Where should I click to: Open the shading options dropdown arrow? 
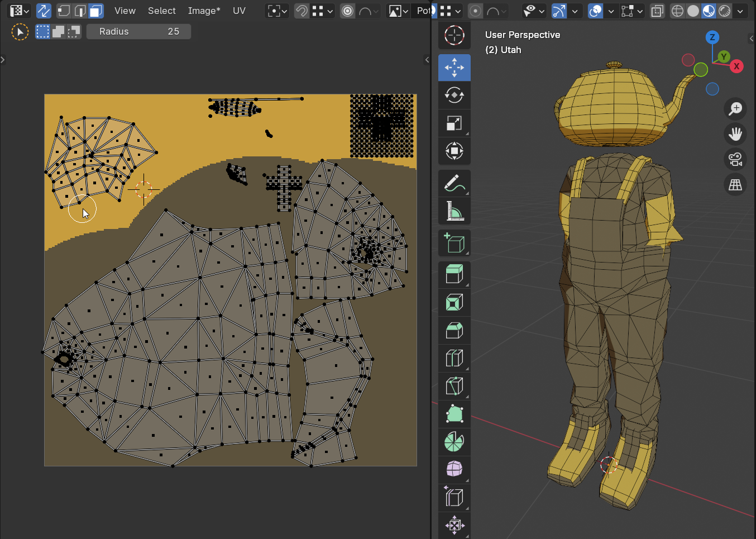click(x=740, y=11)
